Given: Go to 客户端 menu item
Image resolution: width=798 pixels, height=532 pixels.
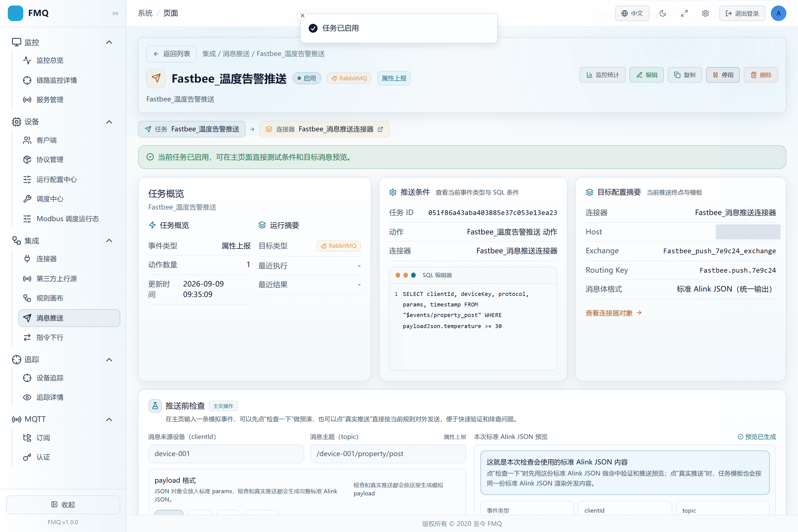Looking at the screenshot, I should pos(69,140).
